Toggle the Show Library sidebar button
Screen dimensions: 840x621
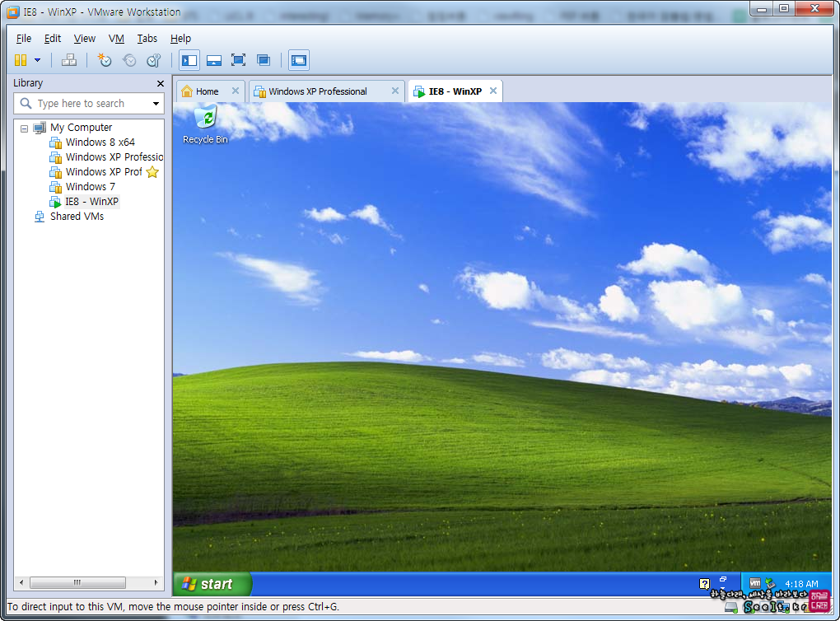click(x=189, y=60)
